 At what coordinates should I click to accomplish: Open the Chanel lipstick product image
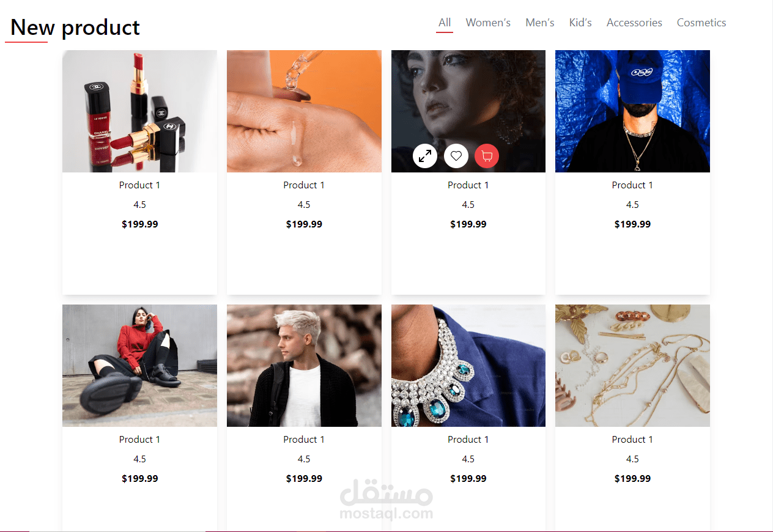[139, 111]
